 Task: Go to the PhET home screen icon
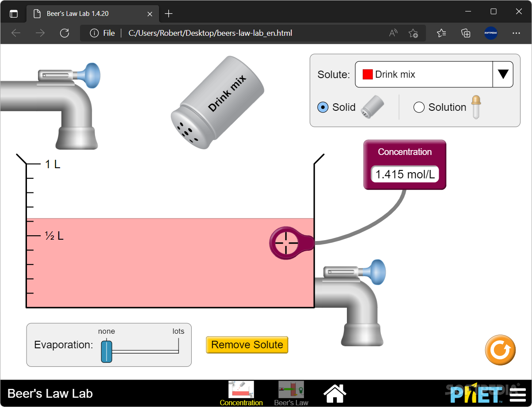click(335, 393)
